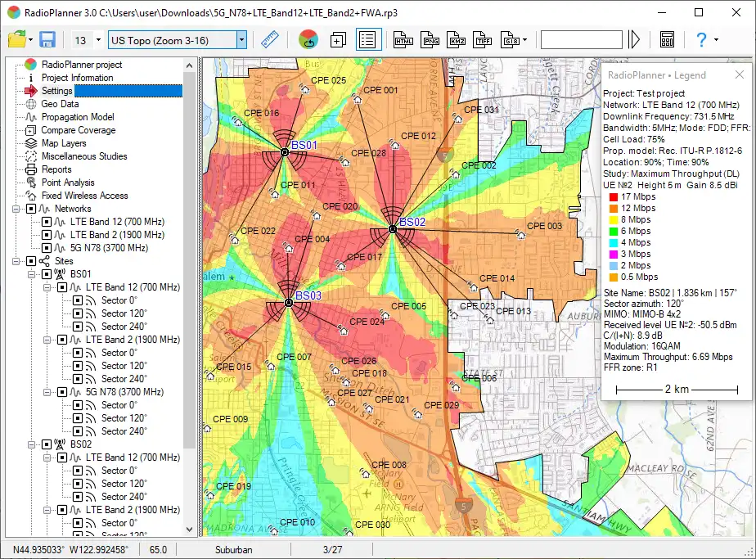
Task: Open Geo Data section
Action: point(60,104)
